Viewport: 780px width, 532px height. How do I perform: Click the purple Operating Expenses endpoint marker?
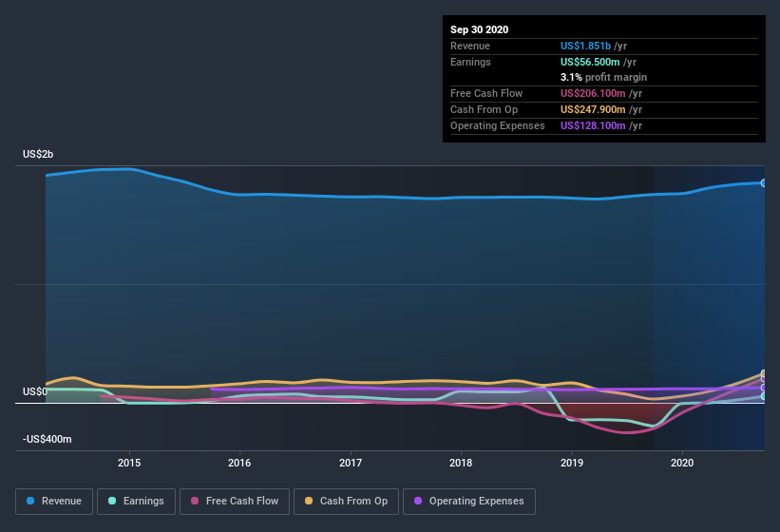point(764,388)
